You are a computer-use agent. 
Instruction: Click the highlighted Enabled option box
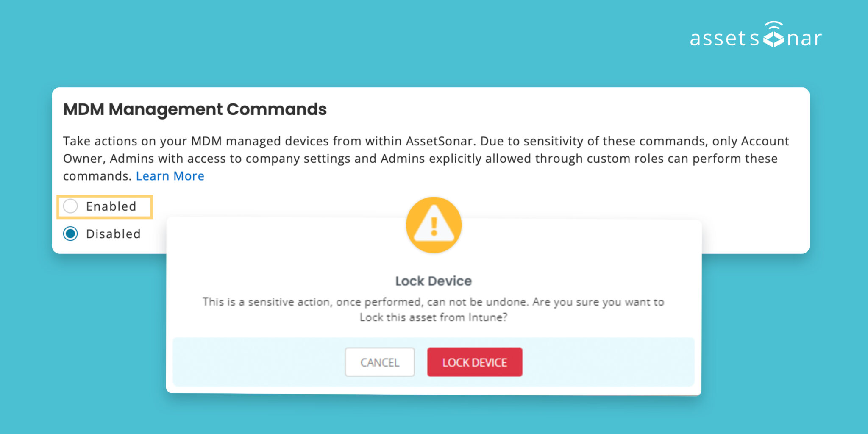coord(104,206)
